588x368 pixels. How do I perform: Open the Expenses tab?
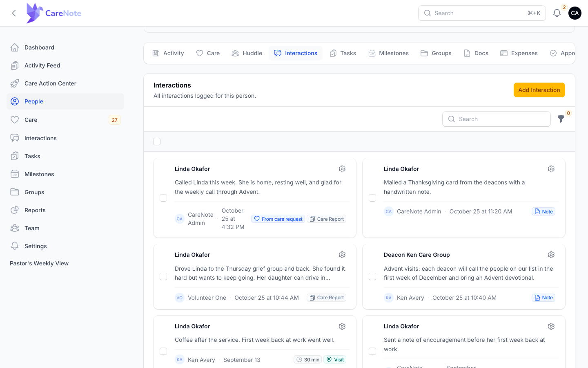pyautogui.click(x=519, y=53)
